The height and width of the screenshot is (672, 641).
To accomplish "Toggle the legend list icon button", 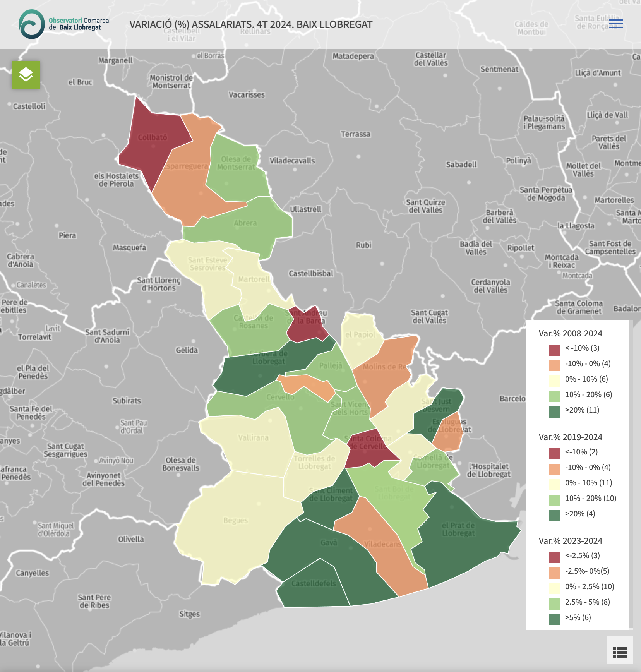I will pos(619,652).
